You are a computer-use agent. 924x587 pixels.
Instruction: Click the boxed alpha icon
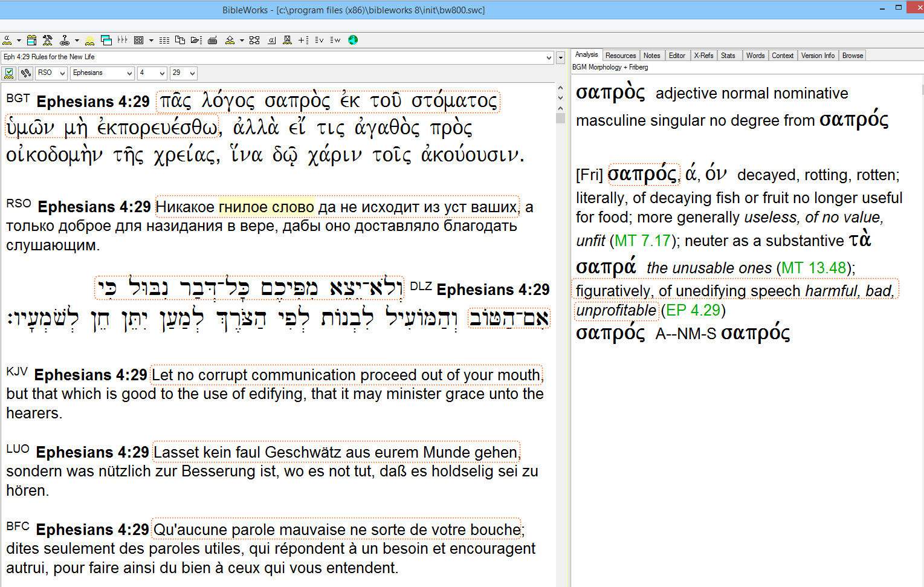coord(272,41)
